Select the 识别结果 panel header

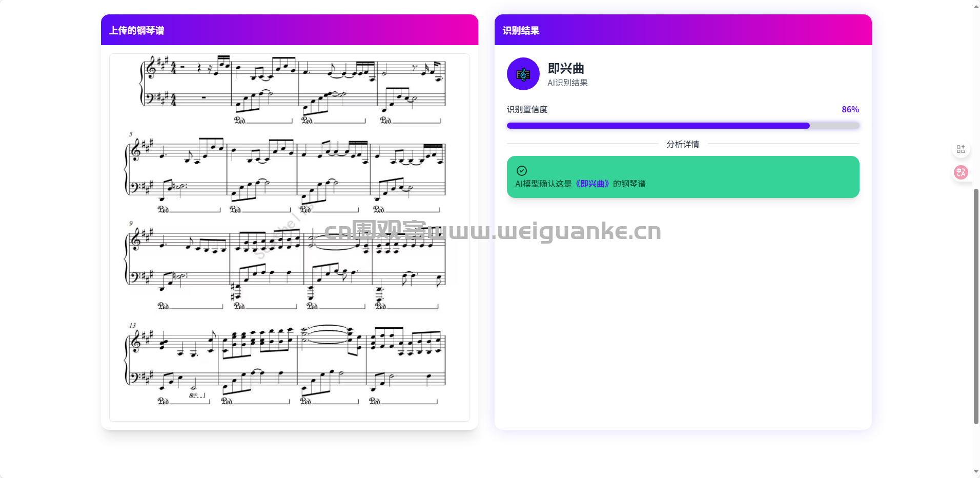683,30
